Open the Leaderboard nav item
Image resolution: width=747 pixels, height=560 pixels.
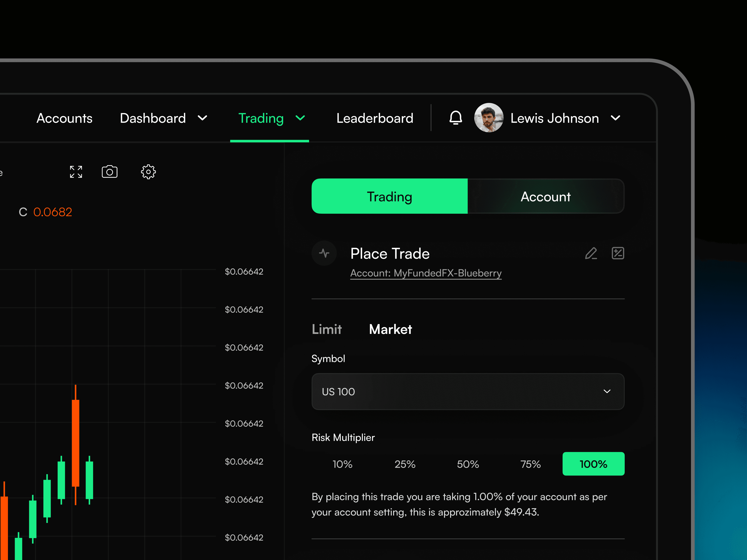(374, 118)
